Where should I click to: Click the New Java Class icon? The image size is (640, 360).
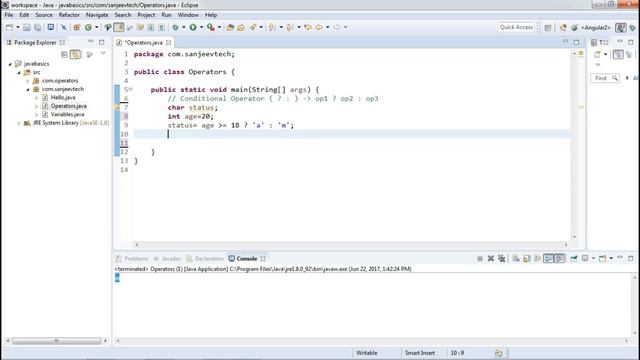tap(88, 27)
